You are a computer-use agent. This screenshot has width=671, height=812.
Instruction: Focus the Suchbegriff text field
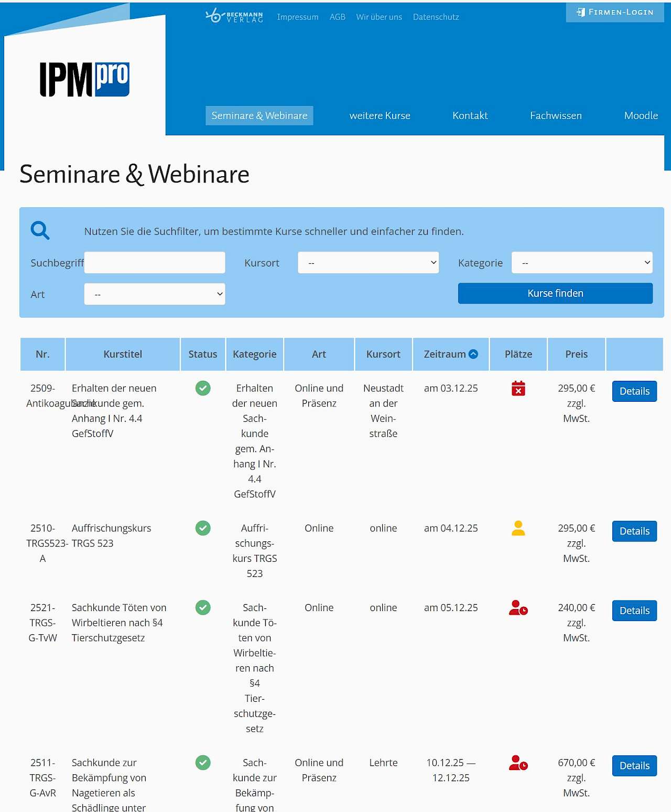click(x=155, y=263)
